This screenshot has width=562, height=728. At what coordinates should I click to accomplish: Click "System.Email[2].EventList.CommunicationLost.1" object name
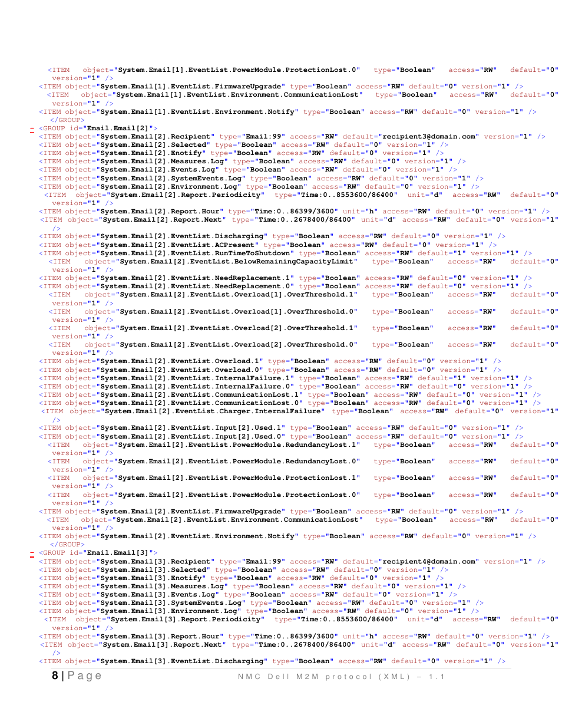pos(200,395)
